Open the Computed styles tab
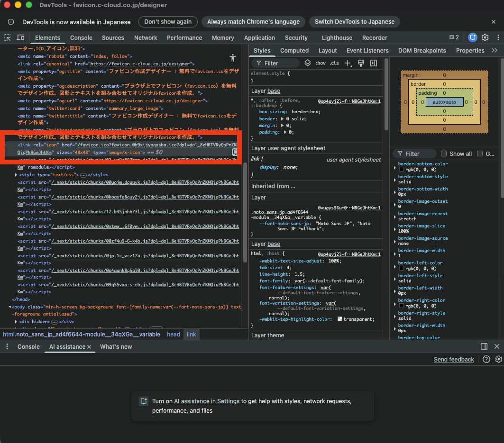Screen dimensions: 504x443 pyautogui.click(x=294, y=50)
